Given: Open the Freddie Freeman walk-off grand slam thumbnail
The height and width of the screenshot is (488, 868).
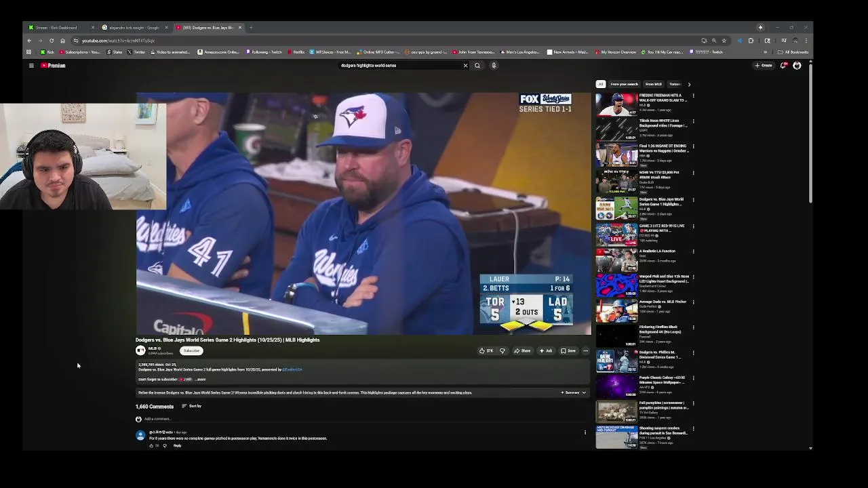Looking at the screenshot, I should (616, 104).
